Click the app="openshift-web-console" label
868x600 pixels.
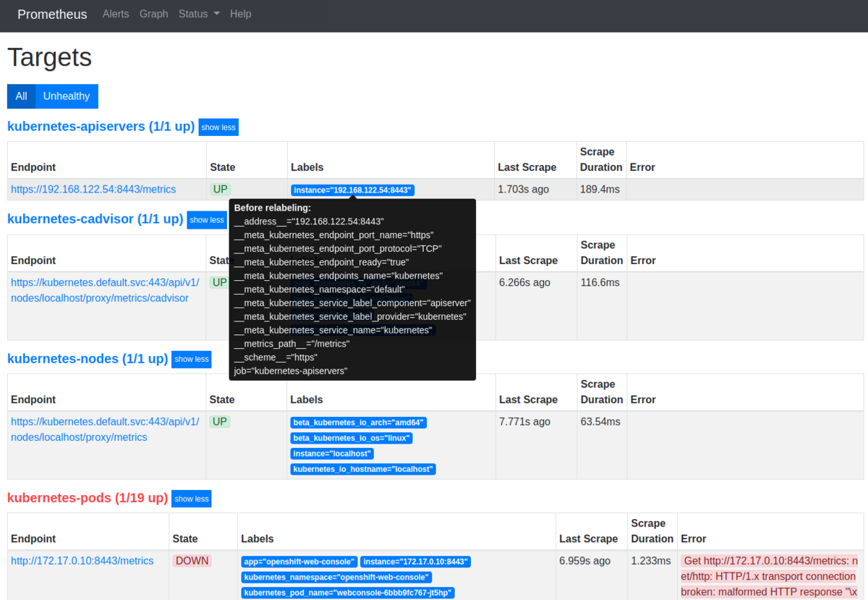299,562
